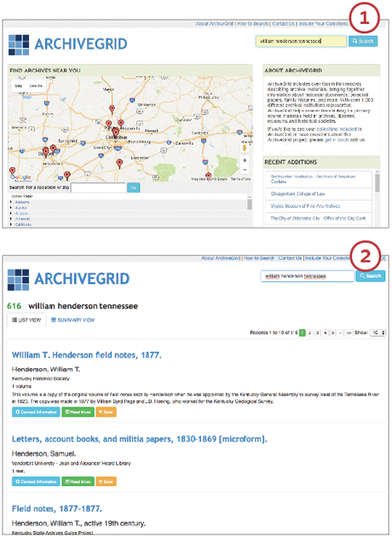Zoom out on the map with minus
Image resolution: width=392 pixels, height=537 pixels.
[245, 170]
